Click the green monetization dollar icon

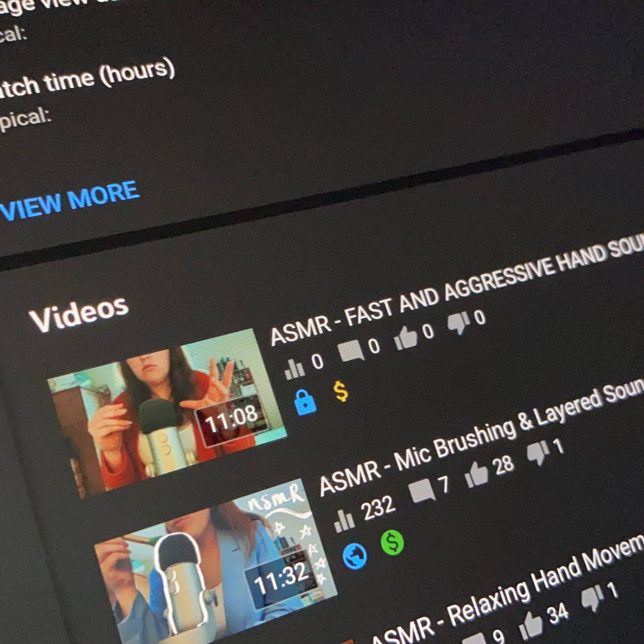(392, 543)
